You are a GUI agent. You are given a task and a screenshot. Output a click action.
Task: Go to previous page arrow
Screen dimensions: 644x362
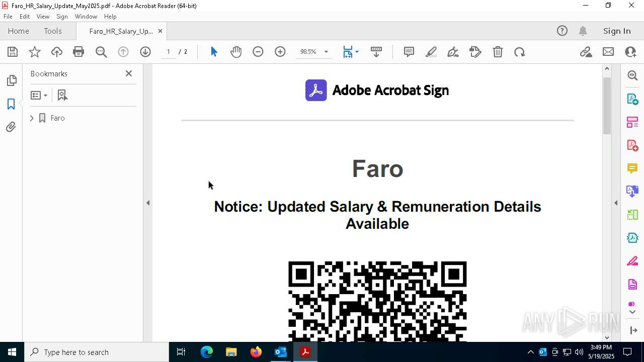123,52
